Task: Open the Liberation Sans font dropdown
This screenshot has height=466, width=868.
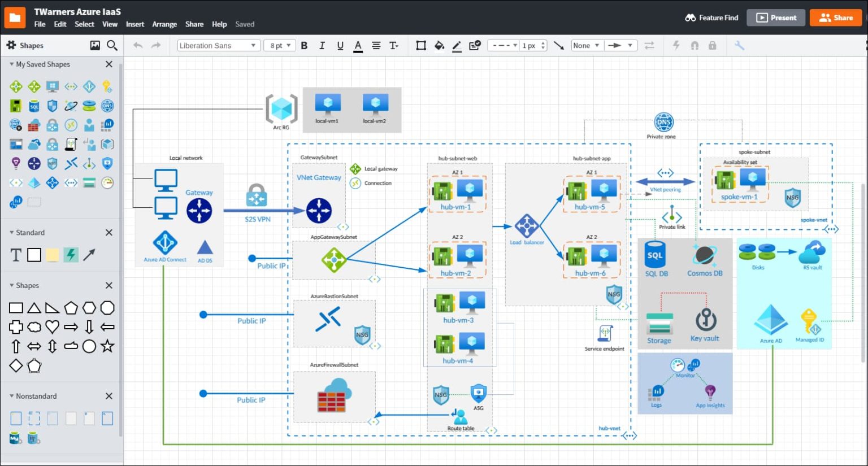Action: pyautogui.click(x=218, y=45)
